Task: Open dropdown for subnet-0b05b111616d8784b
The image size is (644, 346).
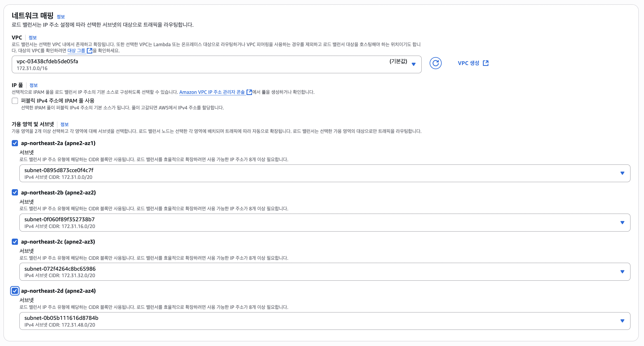Action: point(622,321)
